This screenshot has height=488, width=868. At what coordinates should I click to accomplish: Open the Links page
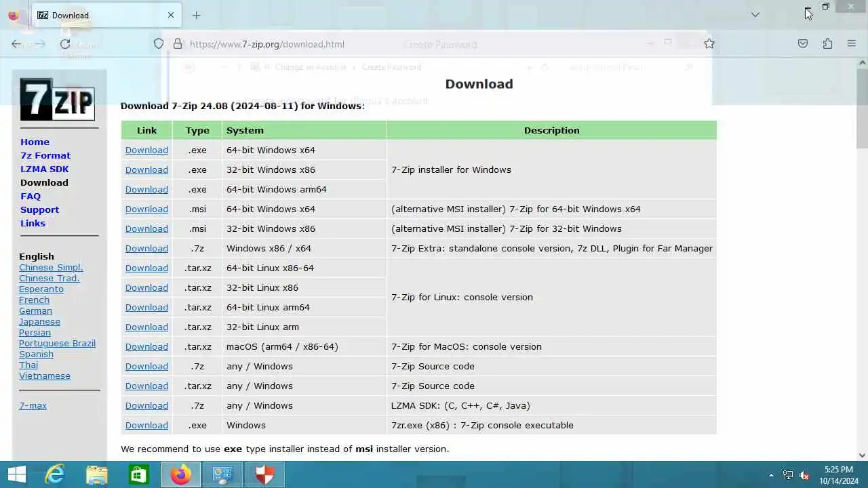(33, 223)
